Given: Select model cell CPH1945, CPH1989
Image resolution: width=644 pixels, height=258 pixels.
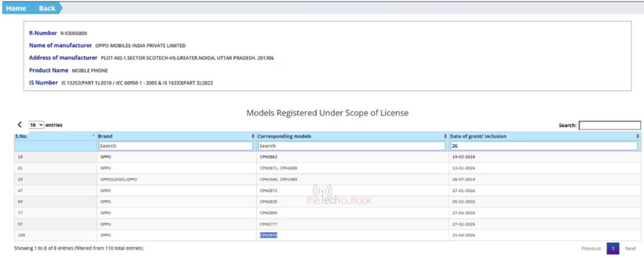Looking at the screenshot, I should [x=279, y=179].
